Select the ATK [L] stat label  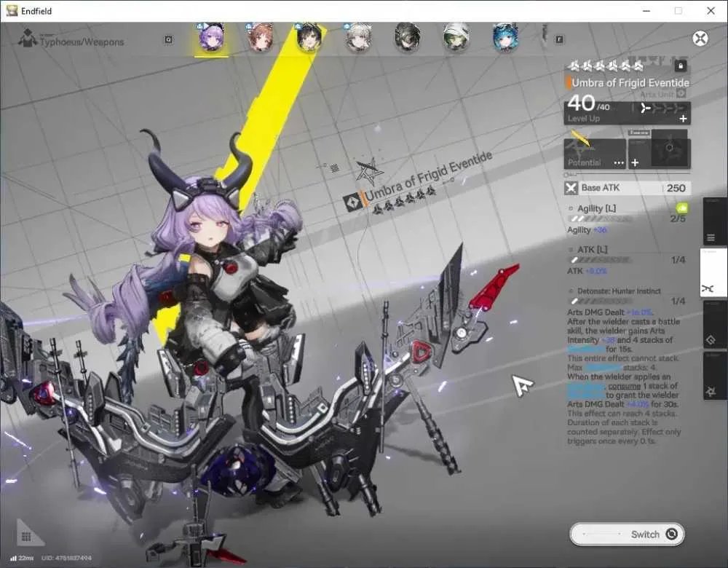tap(593, 249)
